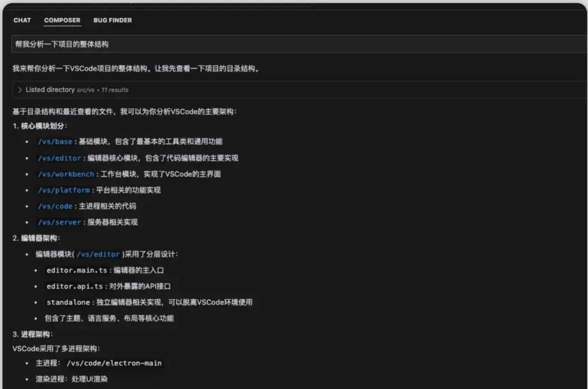The width and height of the screenshot is (588, 389).
Task: Click the '我来帮你分析一下VSCode项目的整体结构' response line
Action: click(x=136, y=69)
